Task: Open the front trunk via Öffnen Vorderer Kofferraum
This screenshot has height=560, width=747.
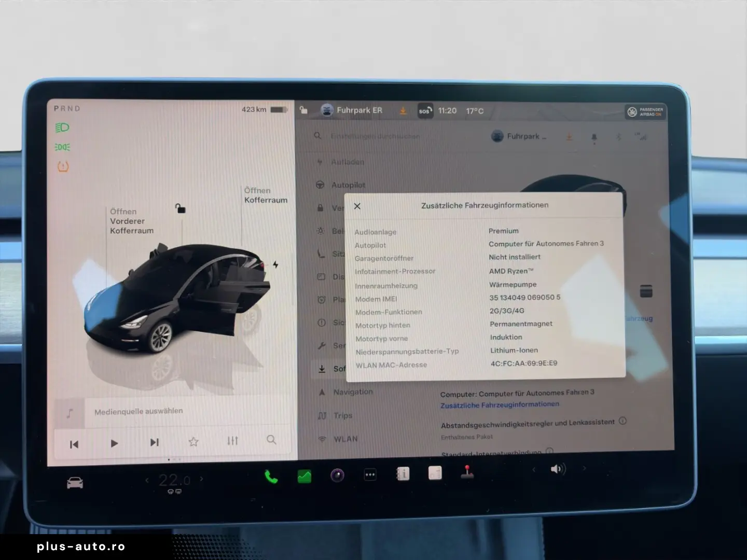Action: point(132,221)
